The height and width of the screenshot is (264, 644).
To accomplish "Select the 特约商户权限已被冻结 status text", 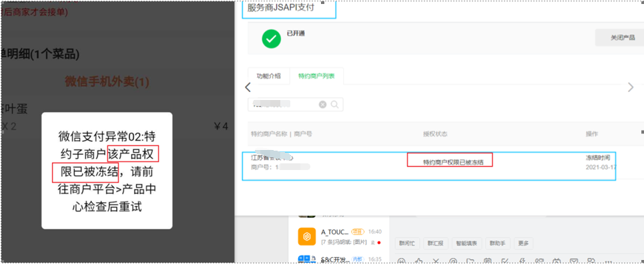I will pyautogui.click(x=453, y=162).
